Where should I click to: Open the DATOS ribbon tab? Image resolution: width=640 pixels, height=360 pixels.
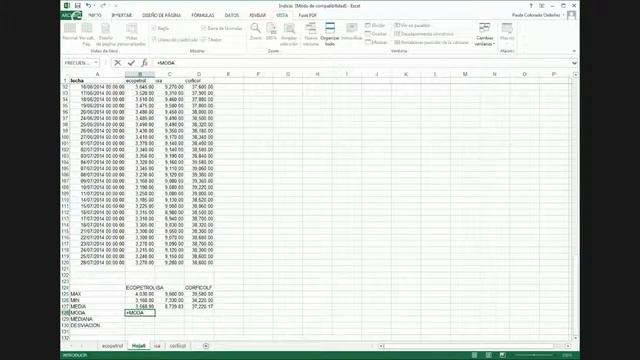coord(231,15)
